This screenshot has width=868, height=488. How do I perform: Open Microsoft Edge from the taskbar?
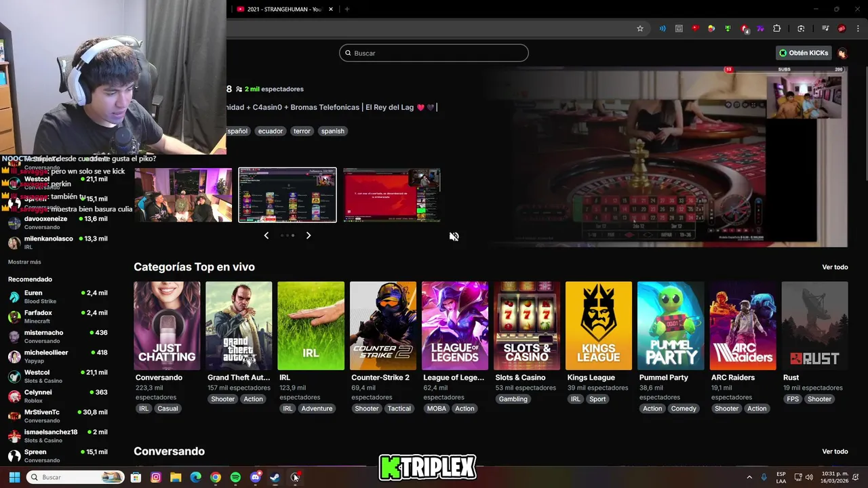pos(195,477)
